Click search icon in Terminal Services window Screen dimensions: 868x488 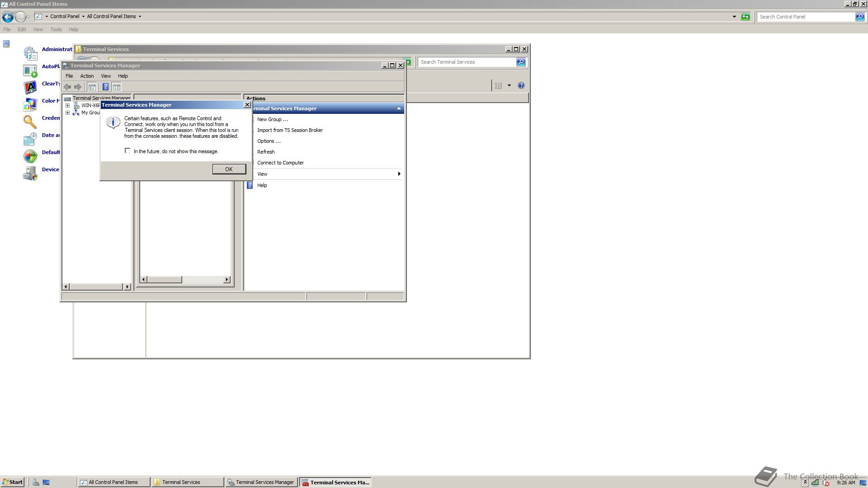click(x=521, y=62)
